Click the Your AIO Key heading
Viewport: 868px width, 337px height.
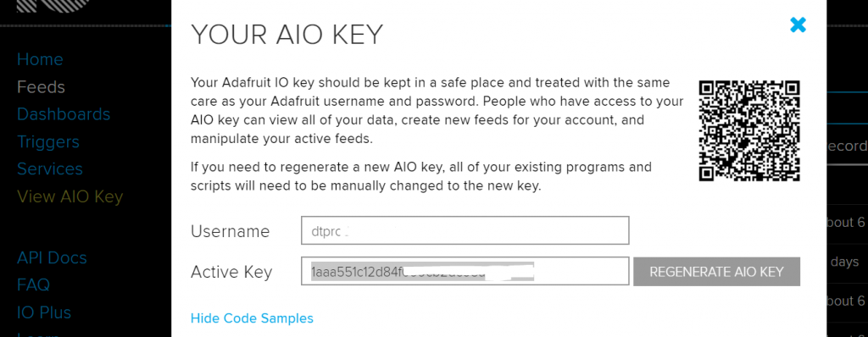click(287, 35)
